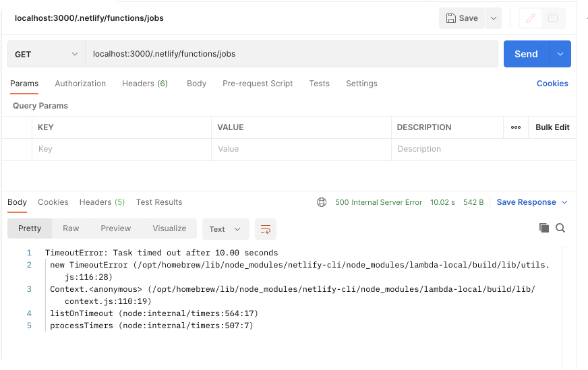Click Bulk Edit
This screenshot has height=370, width=588.
coord(552,127)
